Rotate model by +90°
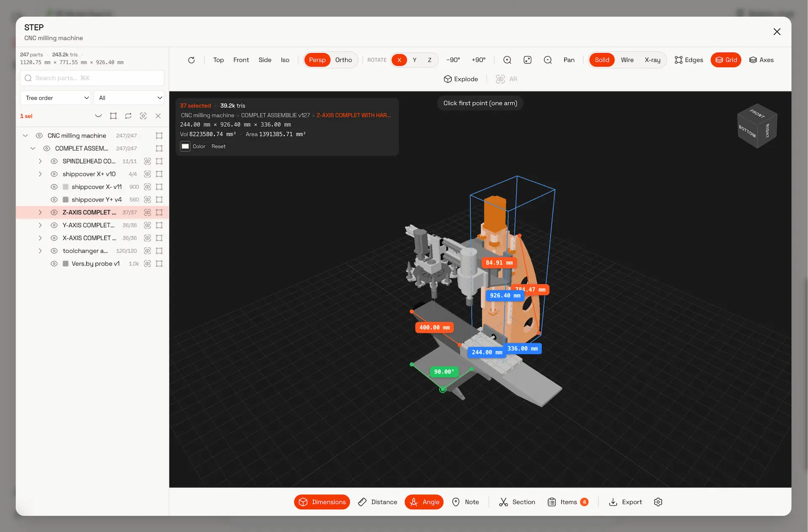The width and height of the screenshot is (808, 532). point(478,60)
